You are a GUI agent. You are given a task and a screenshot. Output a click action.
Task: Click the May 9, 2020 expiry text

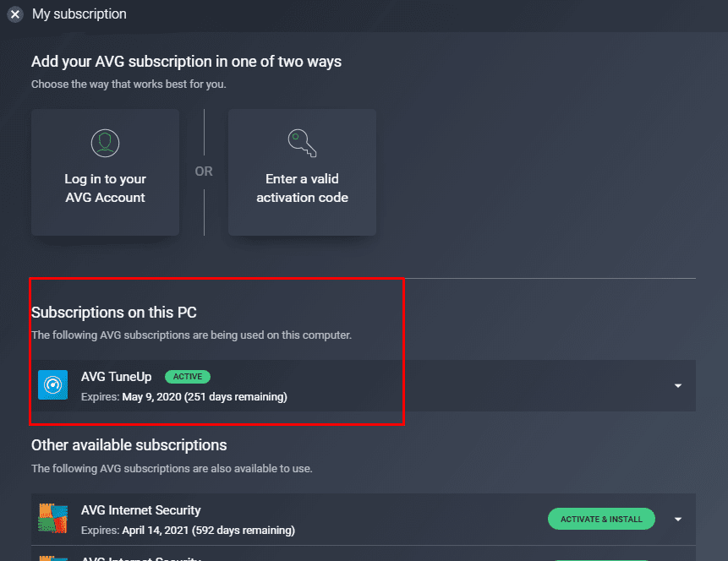[x=205, y=397]
